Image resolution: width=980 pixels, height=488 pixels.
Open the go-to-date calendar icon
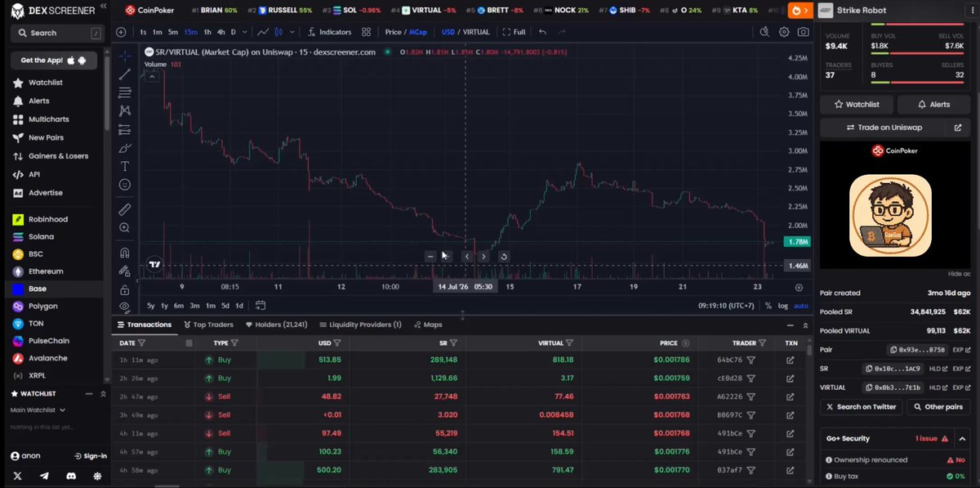tap(261, 306)
